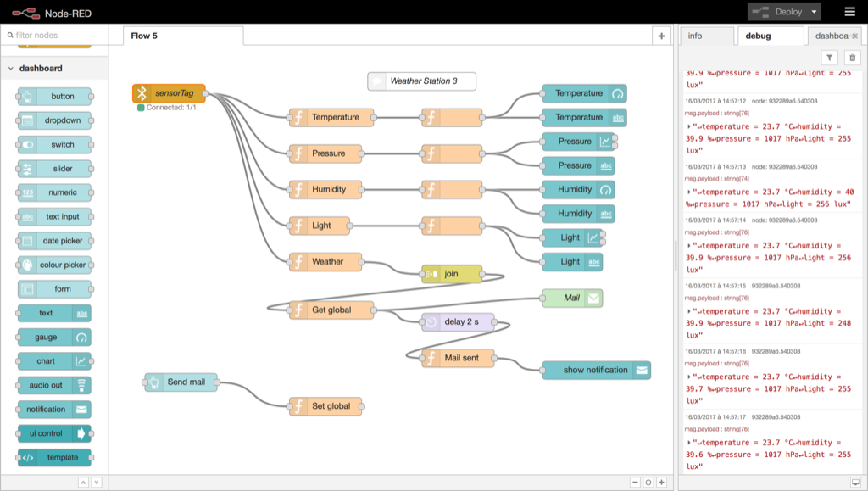
Task: Select the gauge node in palette
Action: 54,338
